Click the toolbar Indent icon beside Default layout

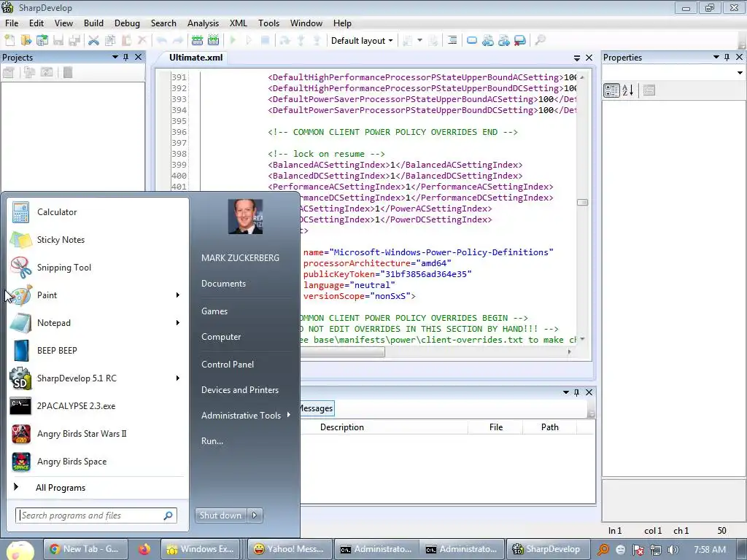tap(452, 41)
